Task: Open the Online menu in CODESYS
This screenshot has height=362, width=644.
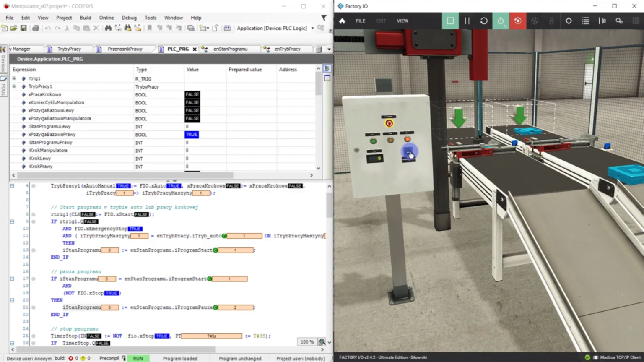Action: click(106, 18)
